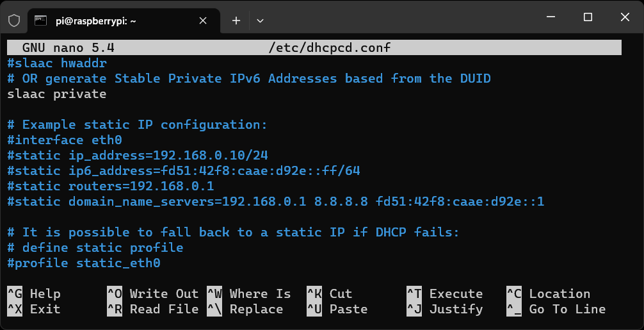This screenshot has width=644, height=330.
Task: Close the pi@raspberrypi tab
Action: [203, 21]
